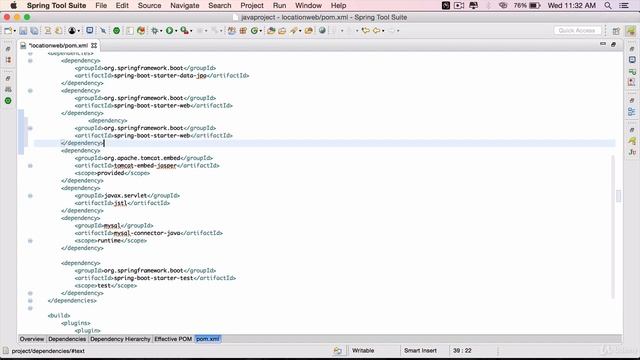
Task: Click the green Run button
Action: pos(169,31)
